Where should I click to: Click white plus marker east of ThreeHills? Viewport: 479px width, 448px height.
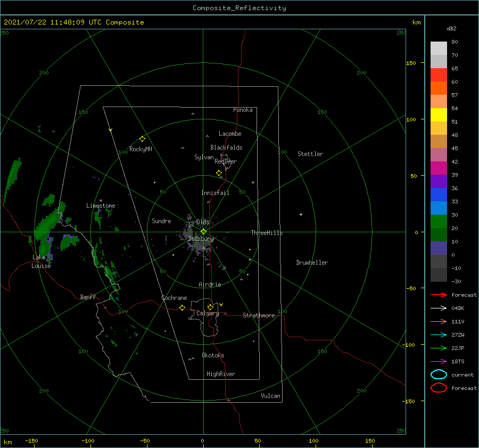tap(301, 214)
